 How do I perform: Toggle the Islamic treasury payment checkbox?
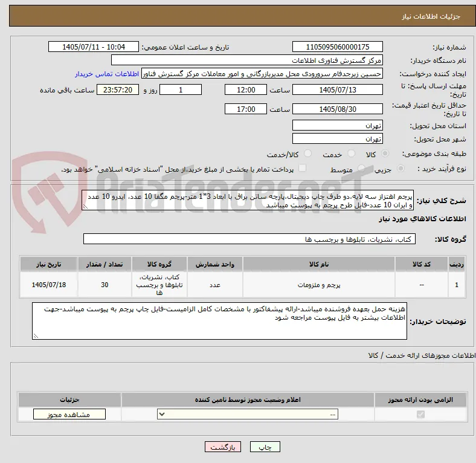point(303,168)
